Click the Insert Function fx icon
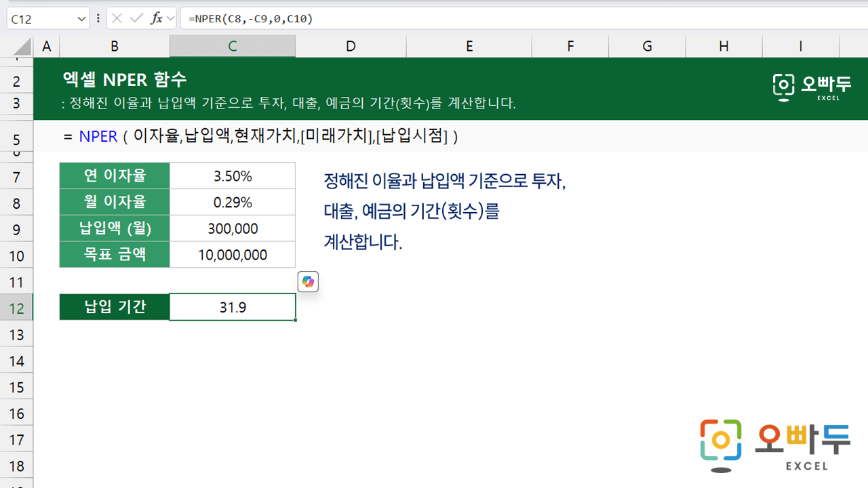Screen dimensions: 868x488 tap(156, 18)
